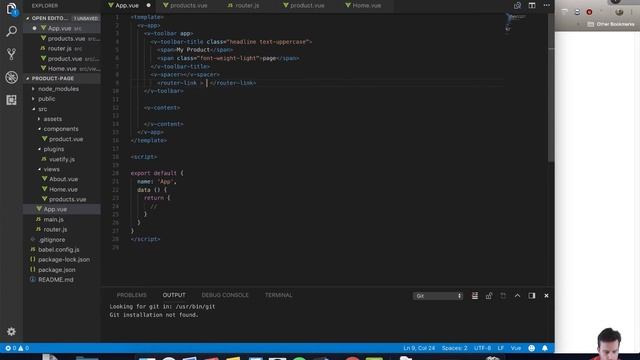Open vuetify.js in the plugins folder
This screenshot has height=360, width=640.
point(62,159)
